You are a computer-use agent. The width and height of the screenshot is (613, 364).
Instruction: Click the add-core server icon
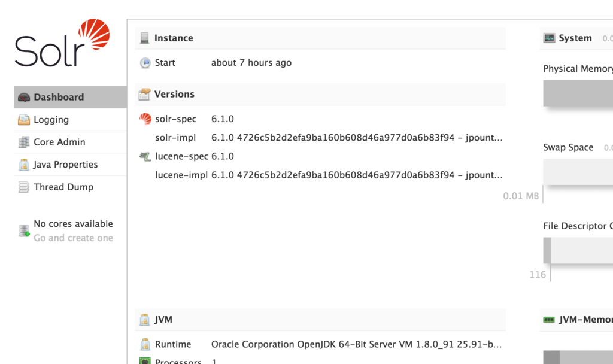24,230
